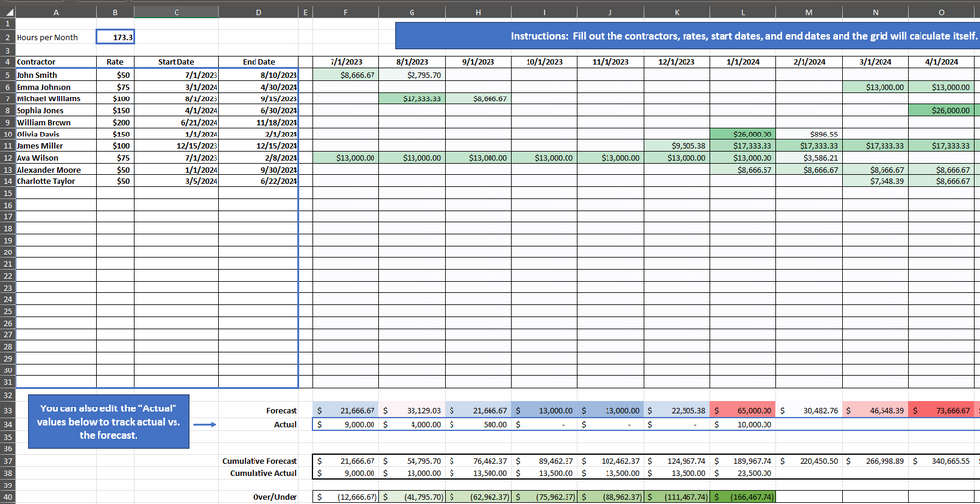Select Olivia Davis $26,000.00 green cell
The height and width of the screenshot is (504, 980).
click(742, 135)
